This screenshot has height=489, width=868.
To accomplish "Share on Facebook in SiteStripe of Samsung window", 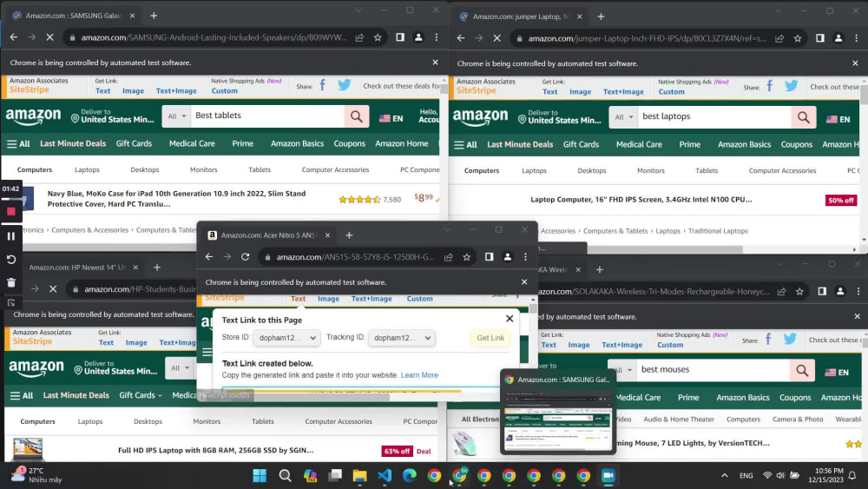I will pos(323,85).
